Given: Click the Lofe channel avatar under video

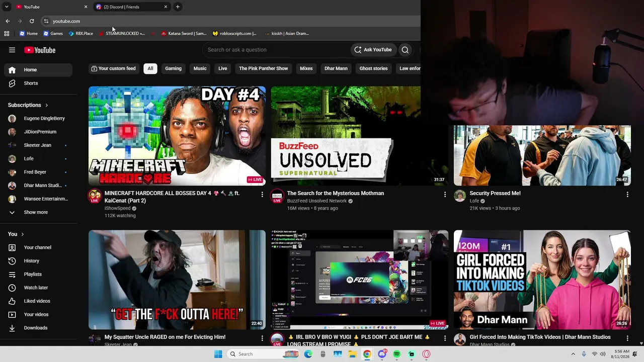Looking at the screenshot, I should click(x=460, y=196).
